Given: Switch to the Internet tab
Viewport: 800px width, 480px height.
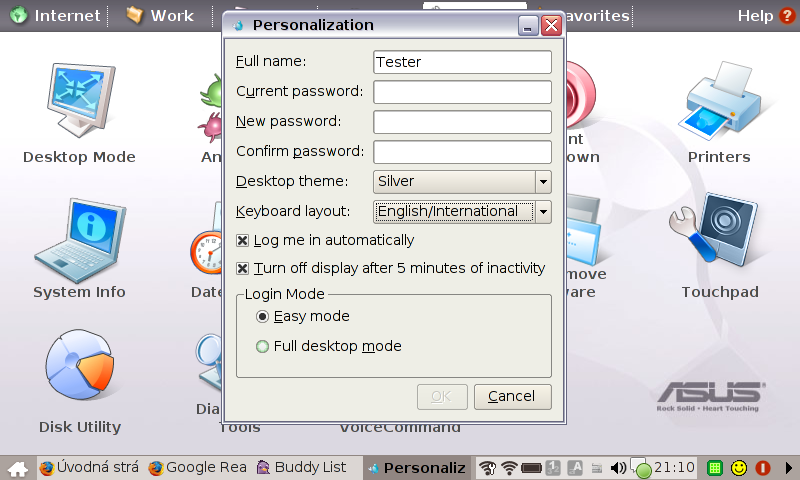Looking at the screenshot, I should [x=56, y=15].
